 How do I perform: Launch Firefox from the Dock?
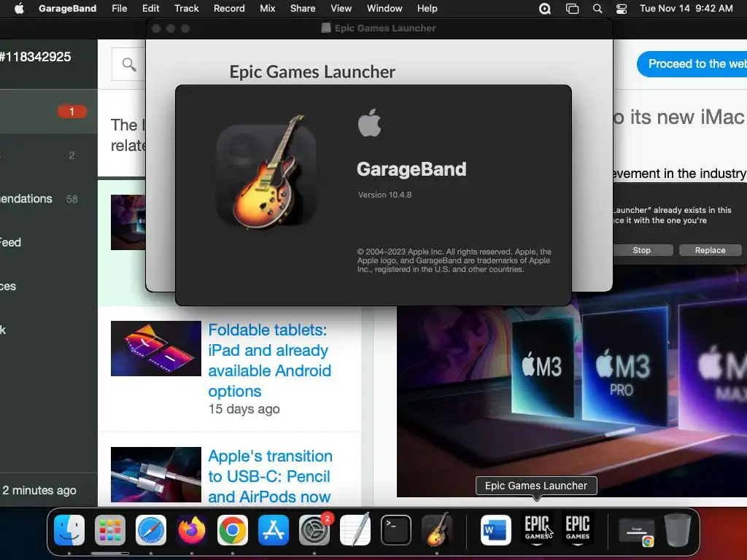click(192, 530)
